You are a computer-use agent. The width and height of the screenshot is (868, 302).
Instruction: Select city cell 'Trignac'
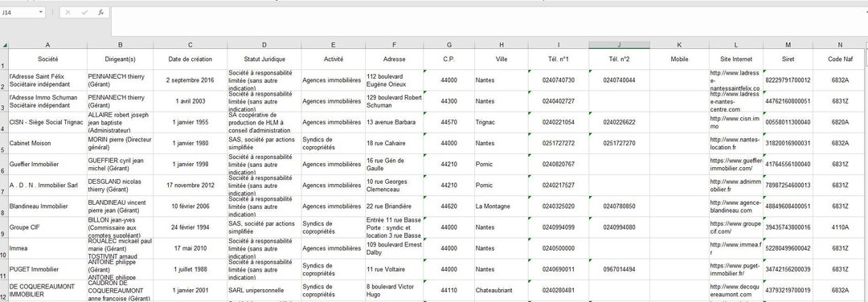[502, 122]
